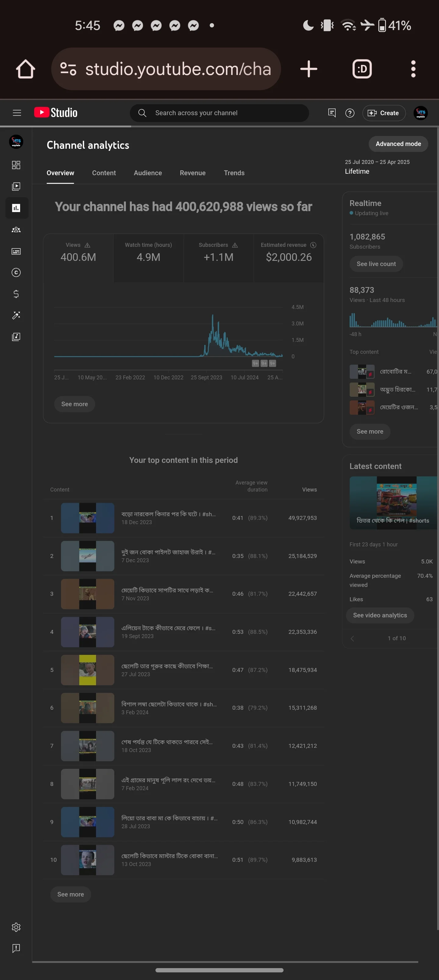Open video row with 22,442,657 views
Viewport: 439px width, 980px height.
pos(184,594)
